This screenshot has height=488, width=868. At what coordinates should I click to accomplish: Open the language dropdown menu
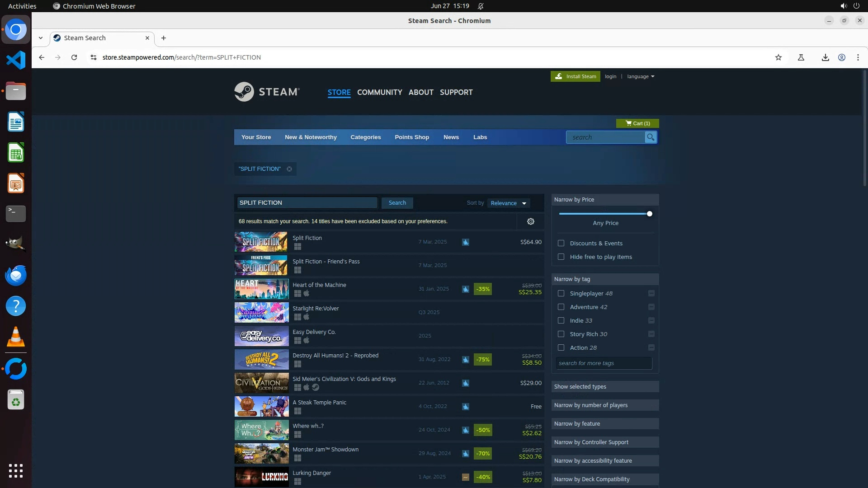click(x=640, y=76)
